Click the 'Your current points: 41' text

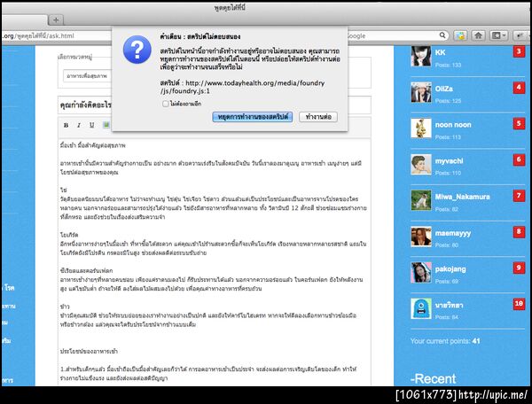(x=445, y=341)
